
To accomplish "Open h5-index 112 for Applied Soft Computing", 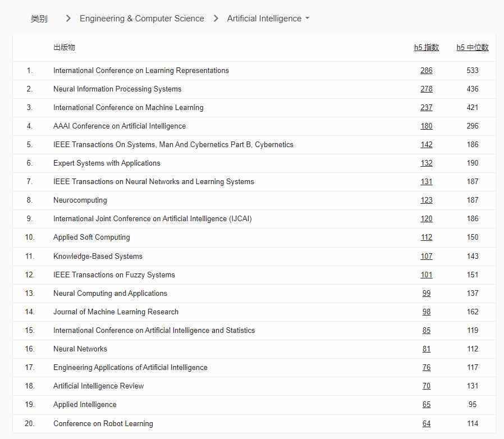I will pyautogui.click(x=427, y=237).
